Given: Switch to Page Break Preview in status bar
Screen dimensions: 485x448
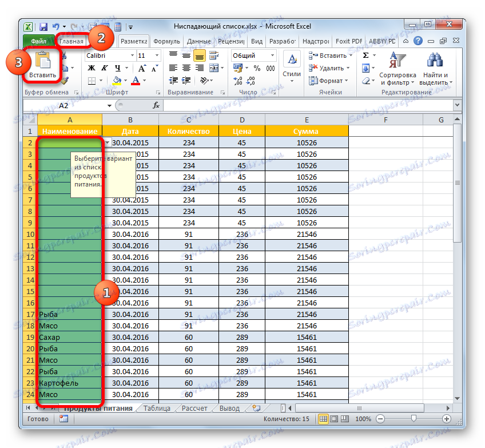Looking at the screenshot, I should tap(344, 419).
